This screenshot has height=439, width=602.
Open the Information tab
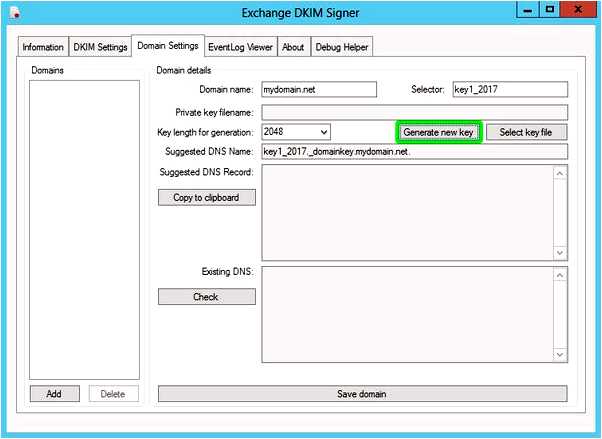pyautogui.click(x=43, y=47)
